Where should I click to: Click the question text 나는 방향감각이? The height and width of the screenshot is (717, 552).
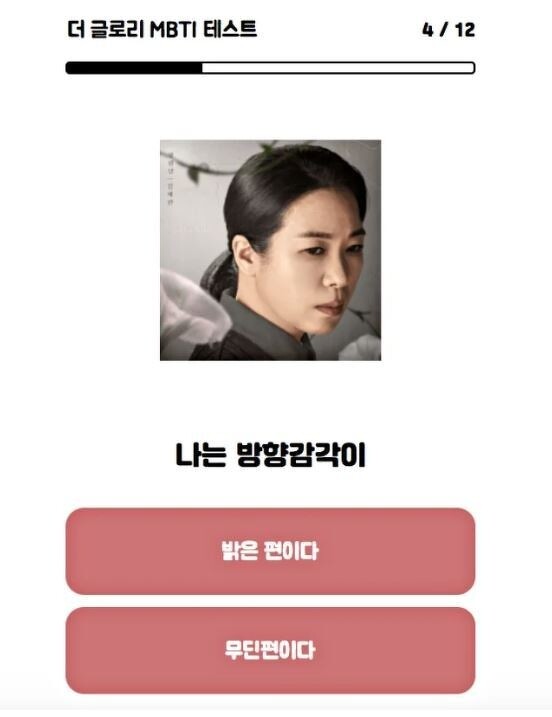pos(270,455)
